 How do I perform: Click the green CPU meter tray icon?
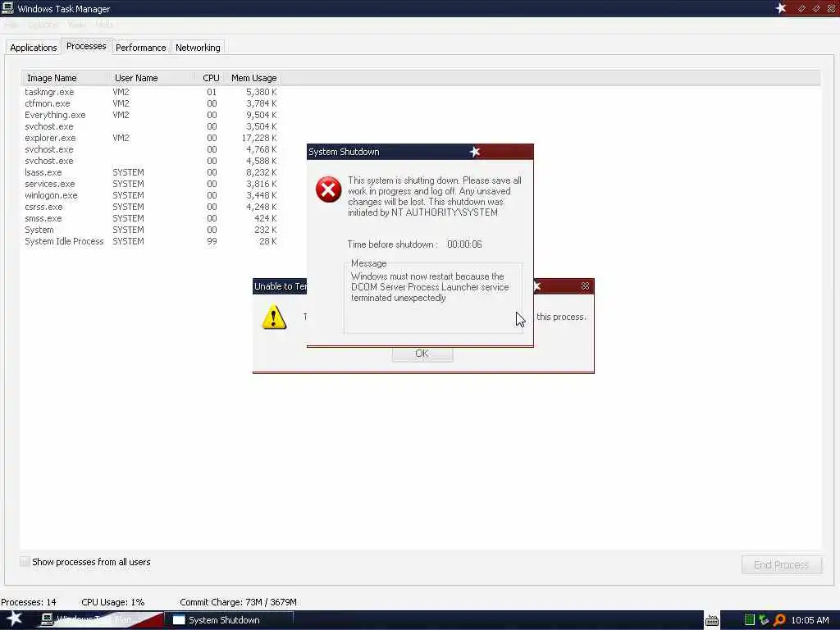[x=750, y=620]
